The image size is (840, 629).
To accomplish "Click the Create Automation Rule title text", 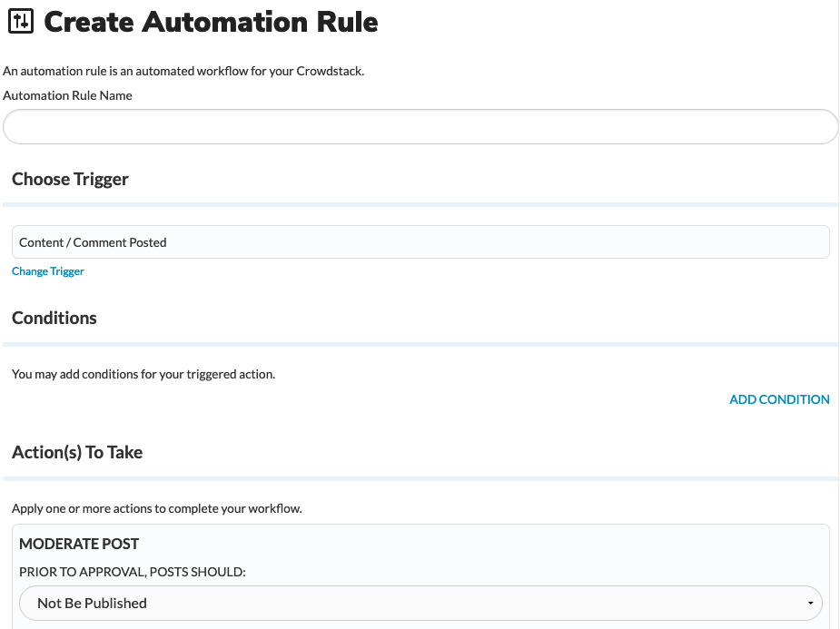I will click(211, 22).
